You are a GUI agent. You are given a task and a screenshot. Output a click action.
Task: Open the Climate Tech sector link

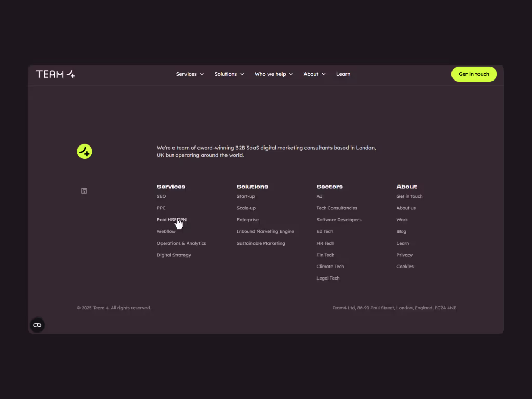330,267
